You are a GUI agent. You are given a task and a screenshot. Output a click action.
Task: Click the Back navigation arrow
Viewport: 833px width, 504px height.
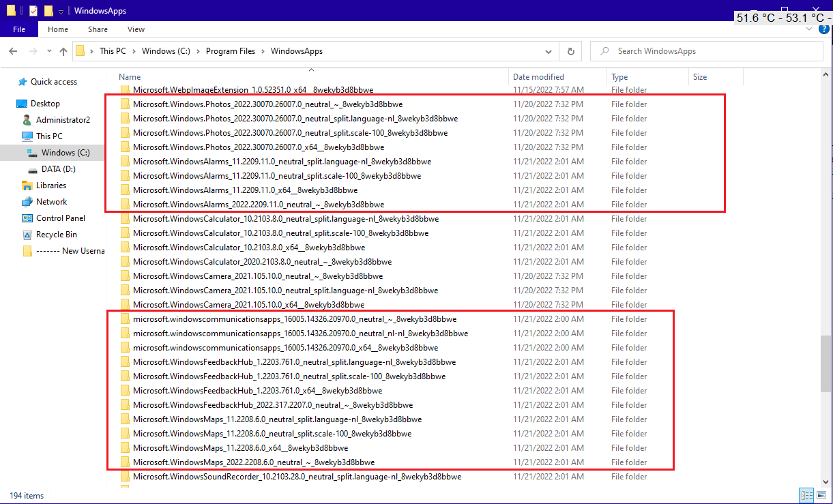(13, 51)
